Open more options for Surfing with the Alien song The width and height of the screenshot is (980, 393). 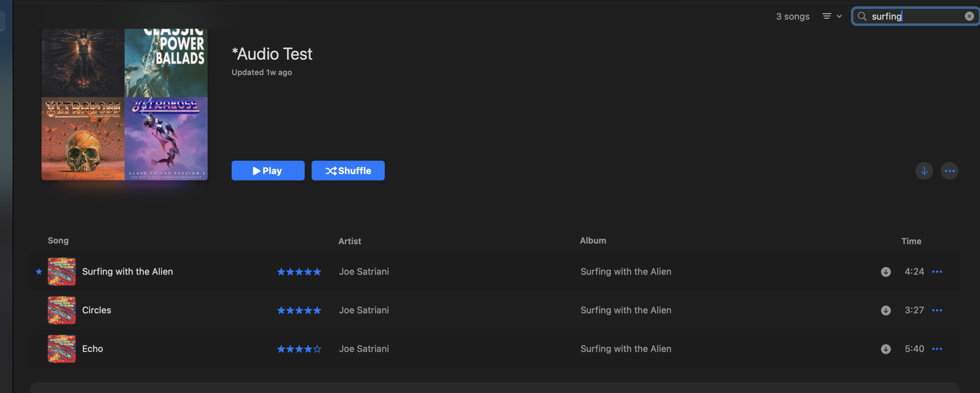937,272
